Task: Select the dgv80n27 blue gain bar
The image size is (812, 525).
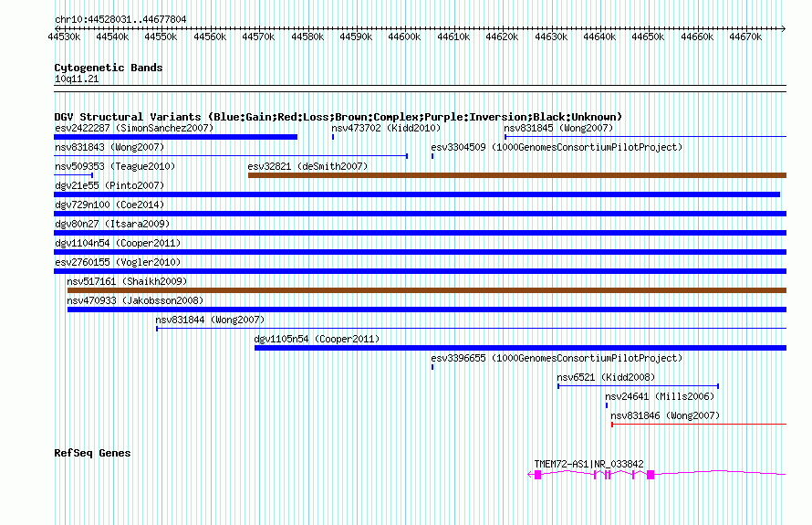Action: 420,233
